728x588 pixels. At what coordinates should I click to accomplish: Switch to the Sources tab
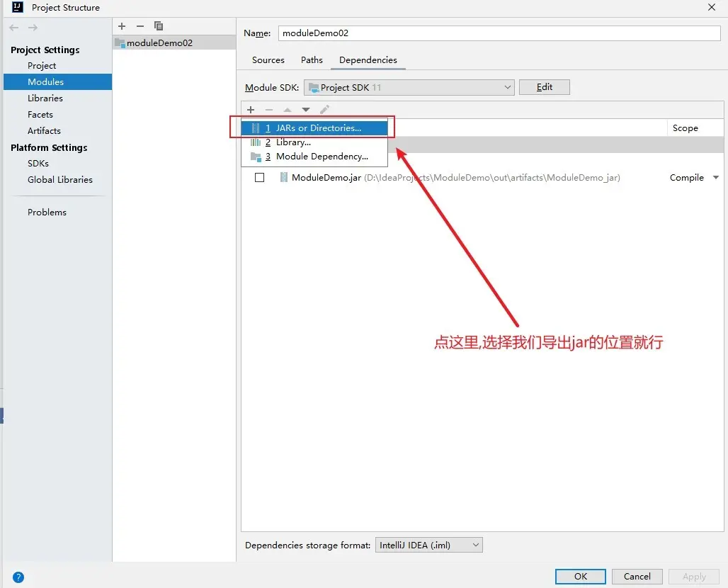coord(268,60)
